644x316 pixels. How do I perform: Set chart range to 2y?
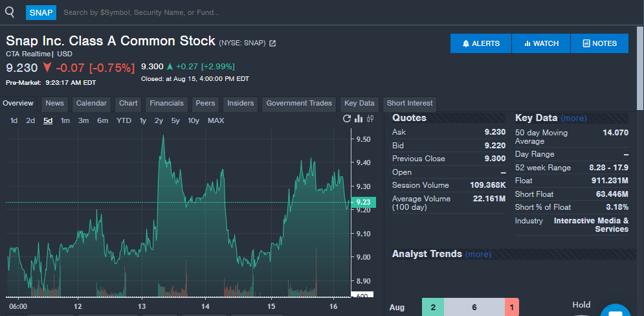159,121
